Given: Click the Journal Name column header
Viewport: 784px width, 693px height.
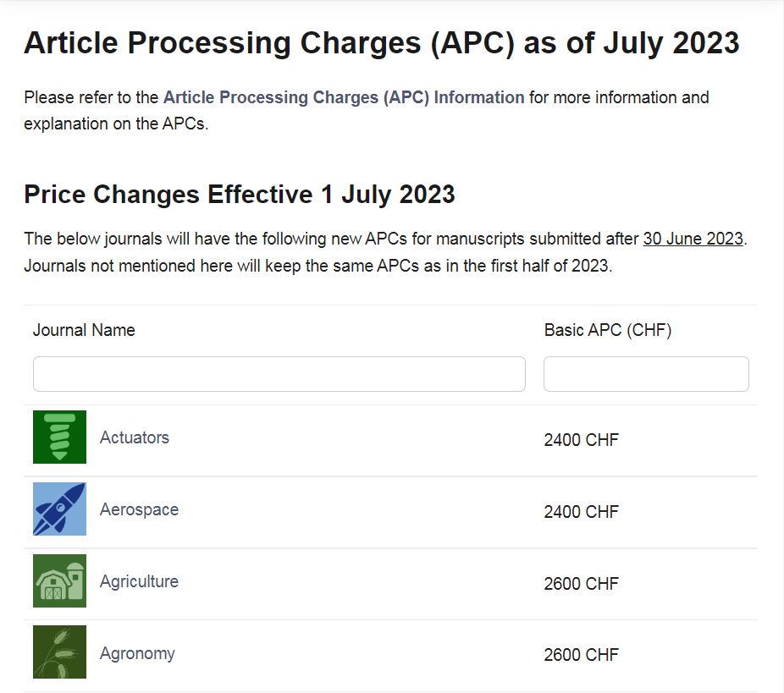Looking at the screenshot, I should 84,330.
